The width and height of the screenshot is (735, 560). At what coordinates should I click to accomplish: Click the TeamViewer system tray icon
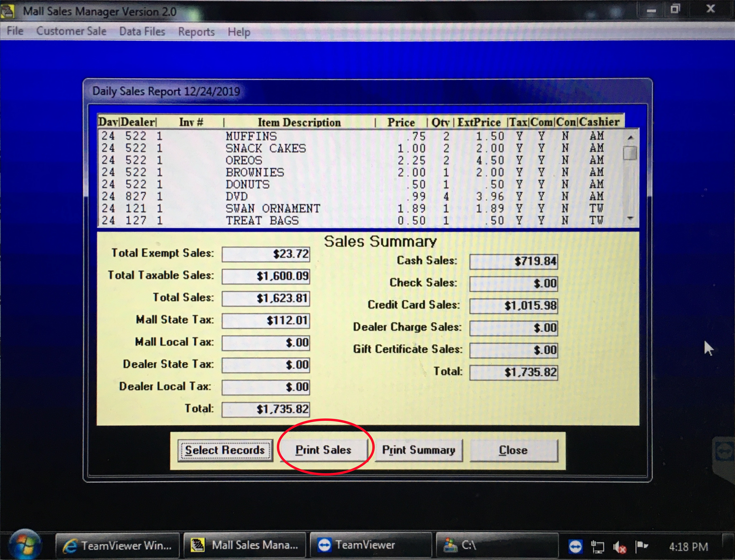click(x=575, y=547)
